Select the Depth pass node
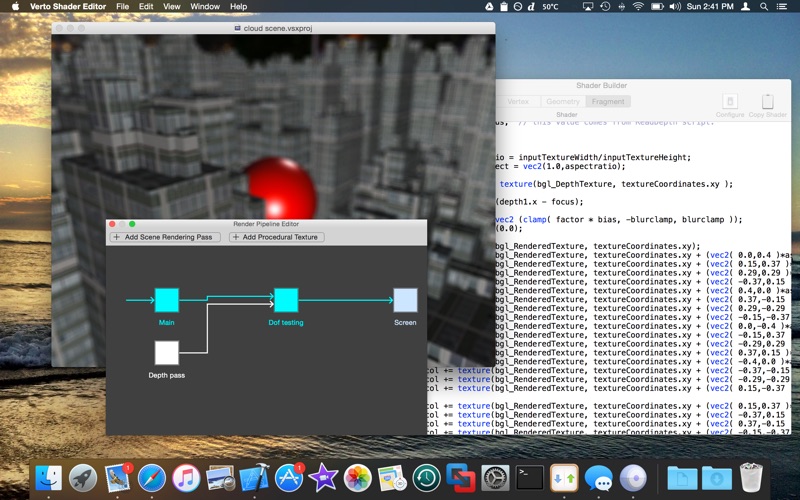This screenshot has width=800, height=500. coord(167,352)
